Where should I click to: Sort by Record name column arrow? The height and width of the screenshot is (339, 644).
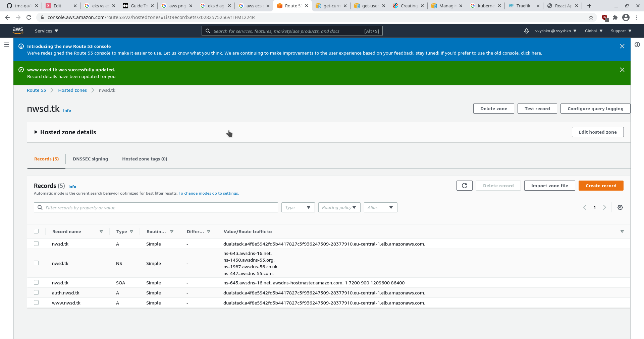click(101, 231)
